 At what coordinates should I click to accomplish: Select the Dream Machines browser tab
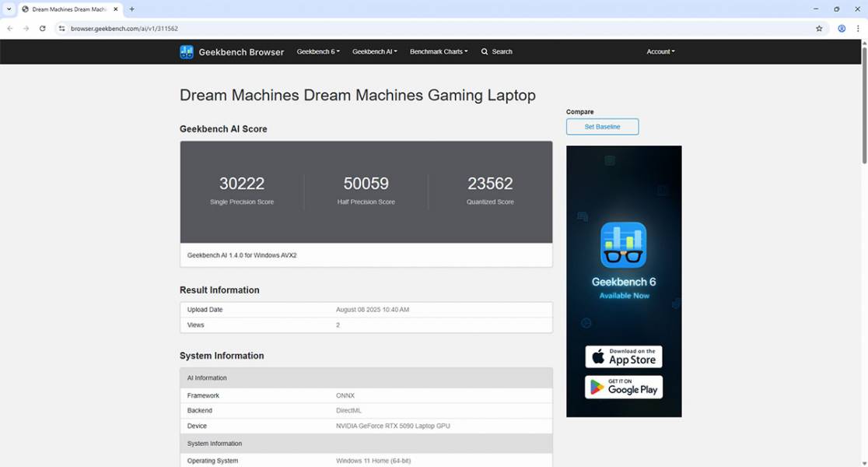66,9
